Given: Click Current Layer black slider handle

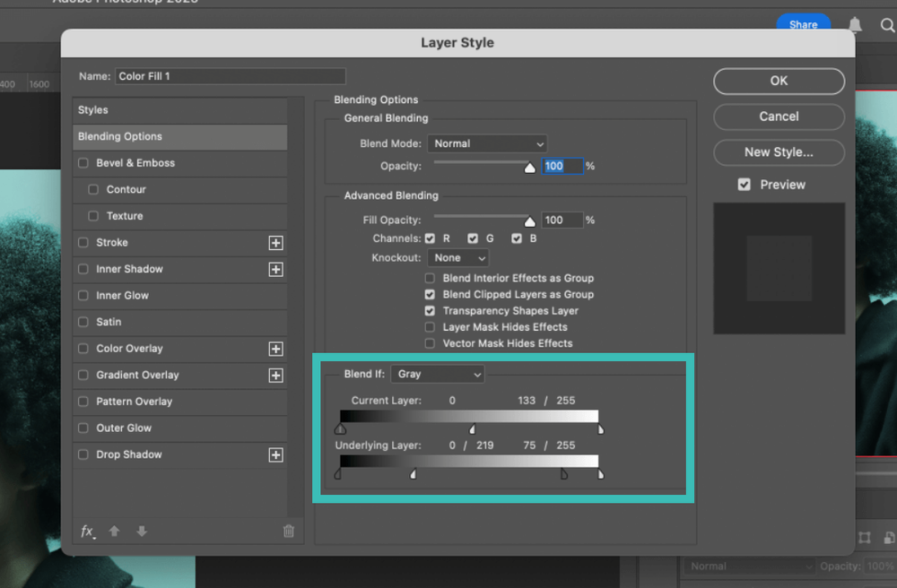Looking at the screenshot, I should tap(340, 428).
